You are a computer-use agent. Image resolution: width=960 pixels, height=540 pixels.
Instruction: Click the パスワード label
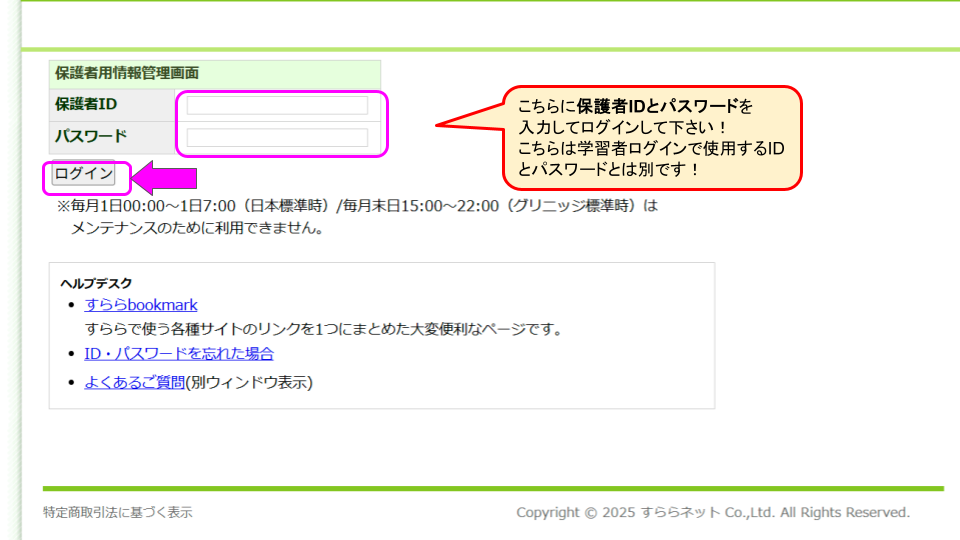pyautogui.click(x=91, y=136)
